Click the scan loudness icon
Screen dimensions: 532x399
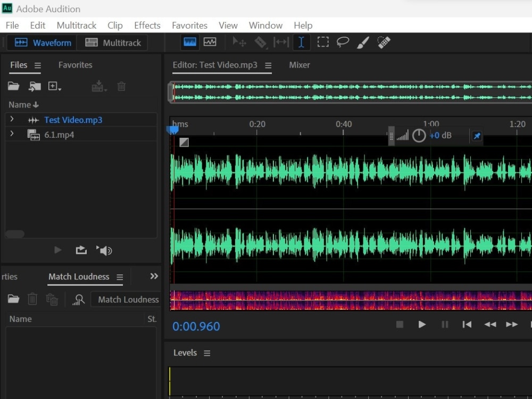pyautogui.click(x=79, y=300)
